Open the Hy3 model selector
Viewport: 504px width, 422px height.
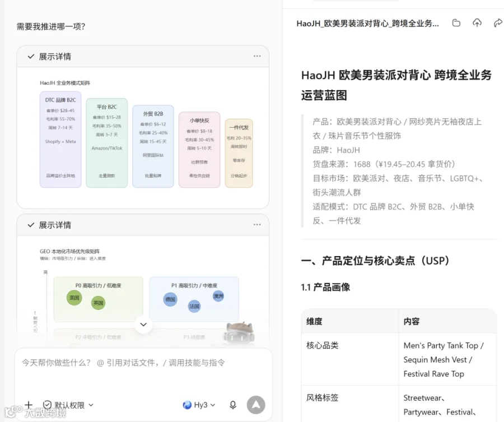(199, 405)
